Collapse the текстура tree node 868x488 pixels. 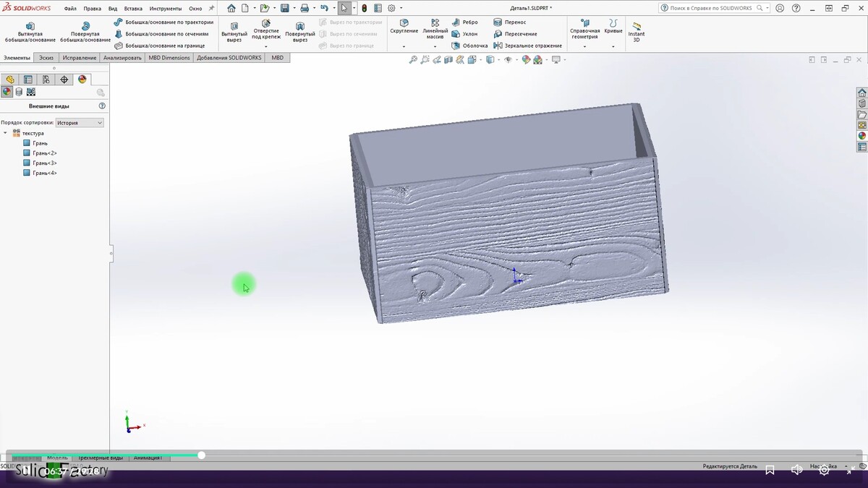click(6, 133)
